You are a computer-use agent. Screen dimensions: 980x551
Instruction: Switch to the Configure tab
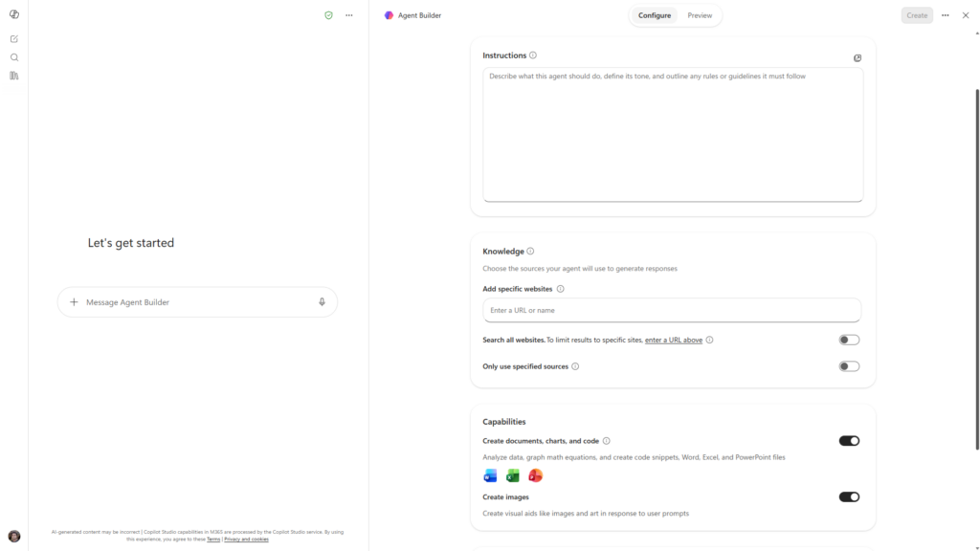655,15
